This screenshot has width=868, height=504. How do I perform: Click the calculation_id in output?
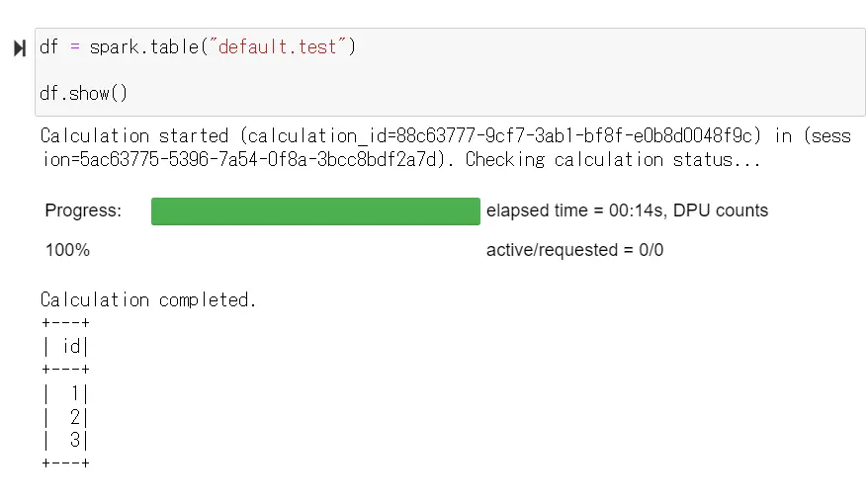tap(500, 136)
